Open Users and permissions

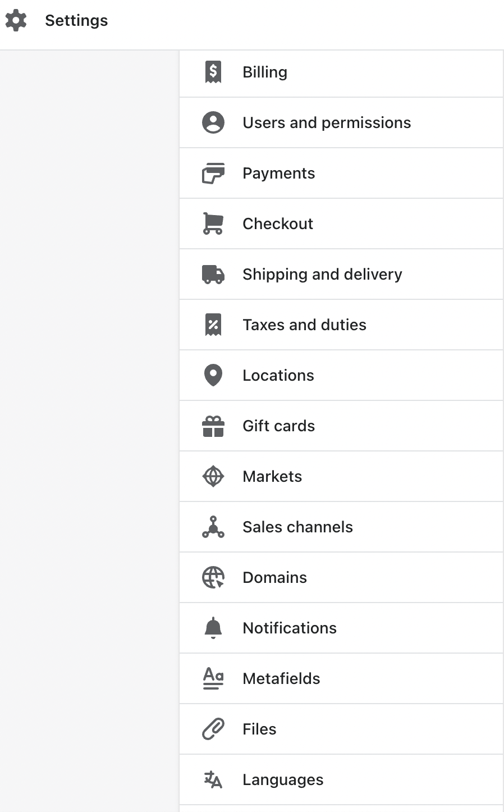click(327, 122)
